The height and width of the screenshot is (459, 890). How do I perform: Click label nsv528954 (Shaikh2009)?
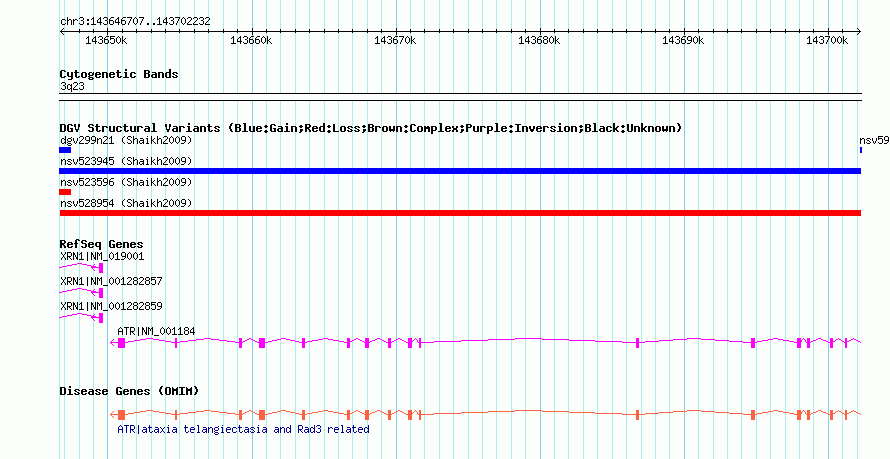coord(126,203)
